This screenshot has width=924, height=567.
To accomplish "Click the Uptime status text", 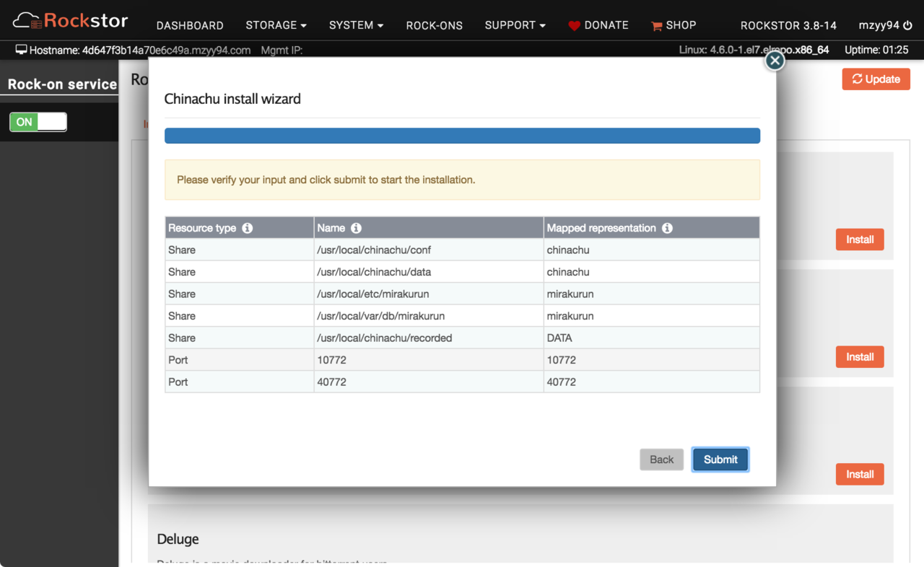I will pos(876,50).
